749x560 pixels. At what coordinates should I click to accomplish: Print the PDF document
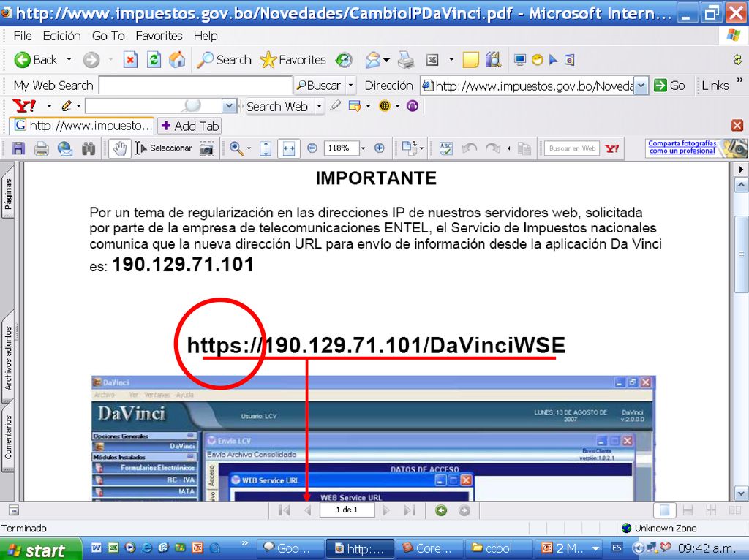click(x=42, y=148)
